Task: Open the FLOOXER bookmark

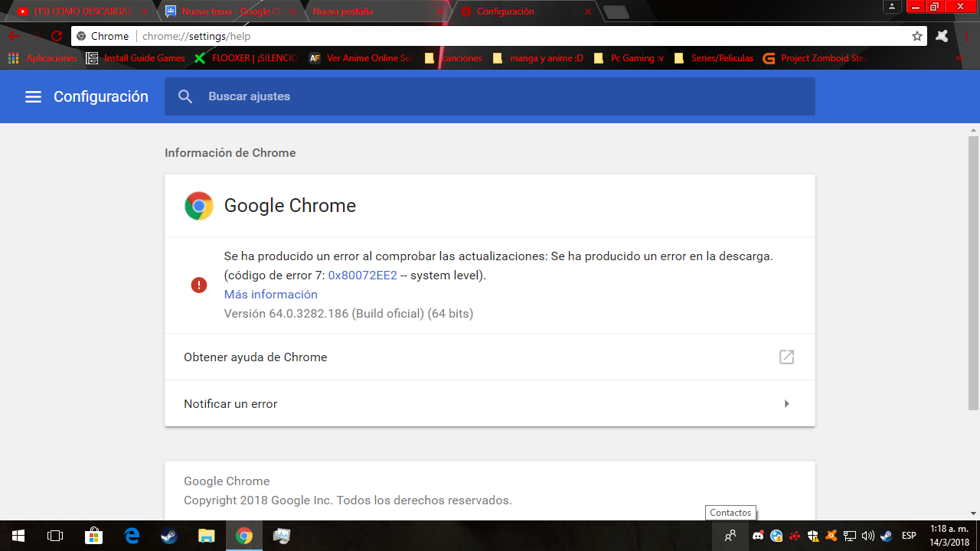Action: 246,58
